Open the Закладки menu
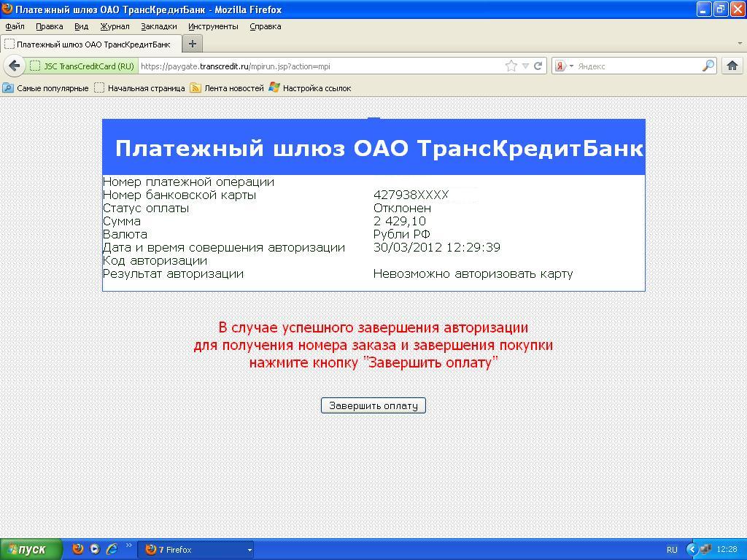 pyautogui.click(x=158, y=26)
